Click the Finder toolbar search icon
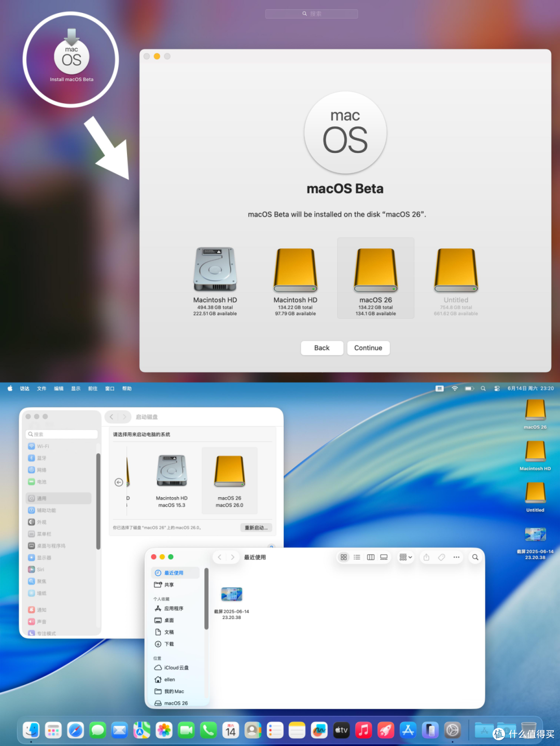Screen dimensions: 560x746 click(x=475, y=557)
